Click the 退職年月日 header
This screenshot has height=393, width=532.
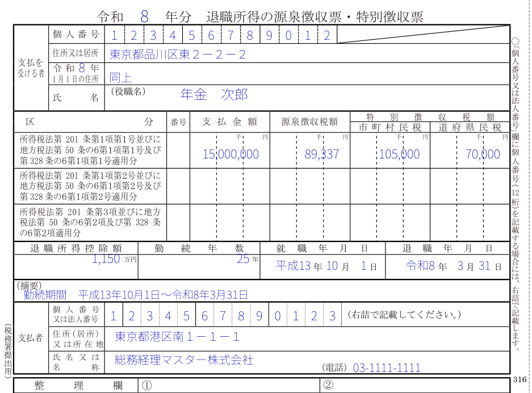(x=447, y=248)
